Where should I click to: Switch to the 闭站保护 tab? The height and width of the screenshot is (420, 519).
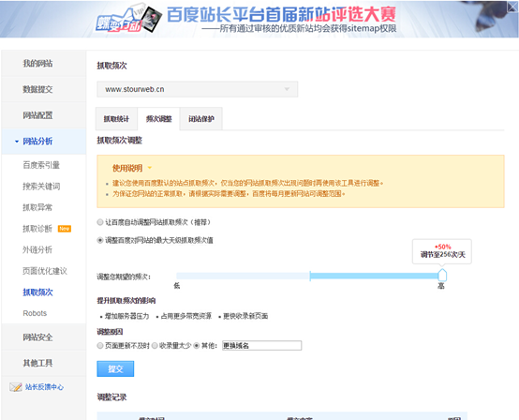pos(201,118)
